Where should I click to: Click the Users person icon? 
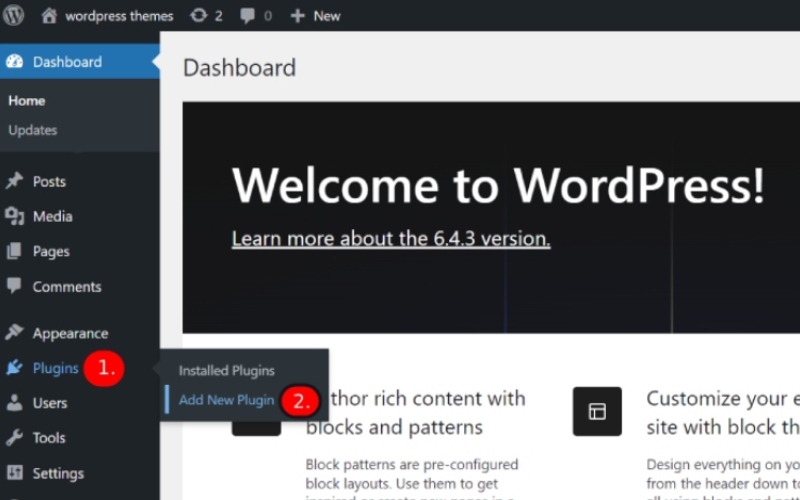point(14,403)
